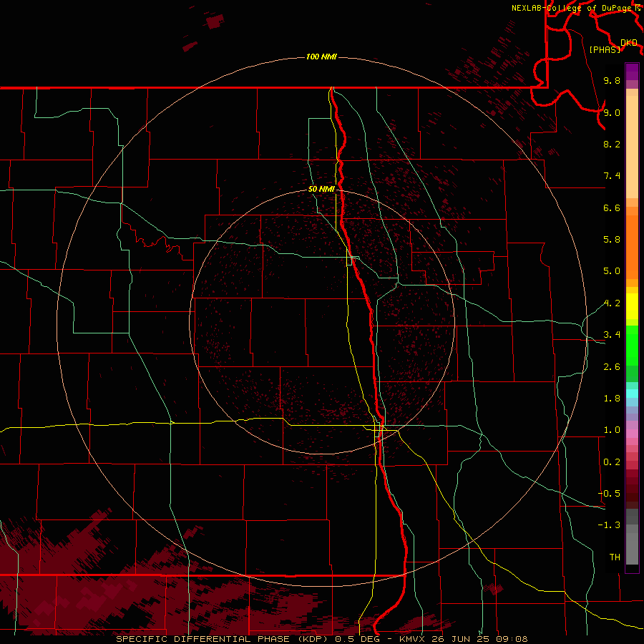Select the 7.4 scale value
Screen dimensions: 644x644
coord(612,176)
